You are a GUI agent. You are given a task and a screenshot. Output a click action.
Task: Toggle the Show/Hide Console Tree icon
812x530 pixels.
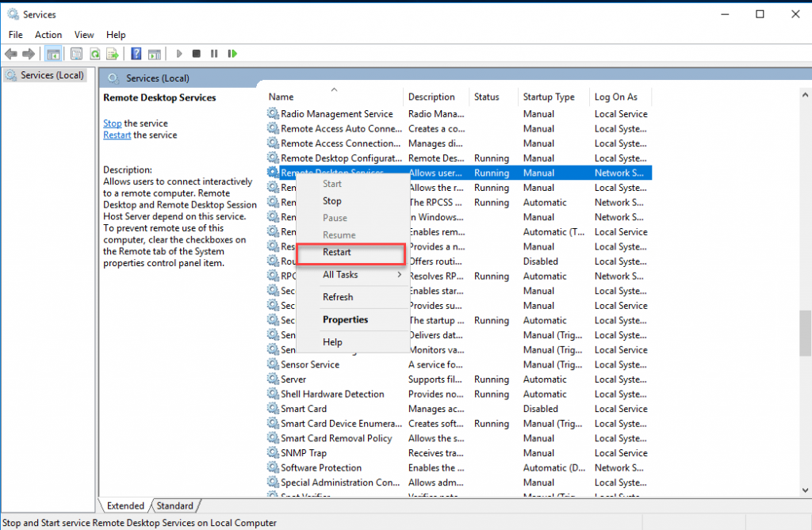(52, 53)
